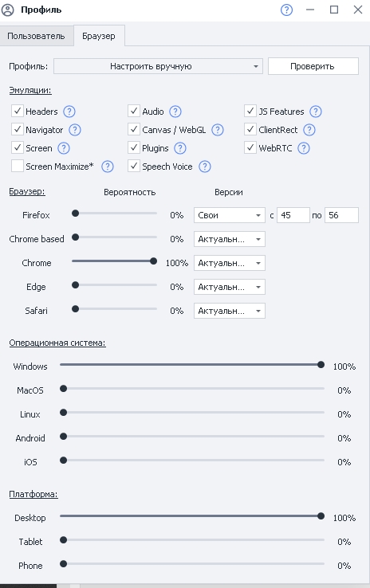370x588 pixels.
Task: Click Firefox version 'по' field with 56
Action: (341, 215)
